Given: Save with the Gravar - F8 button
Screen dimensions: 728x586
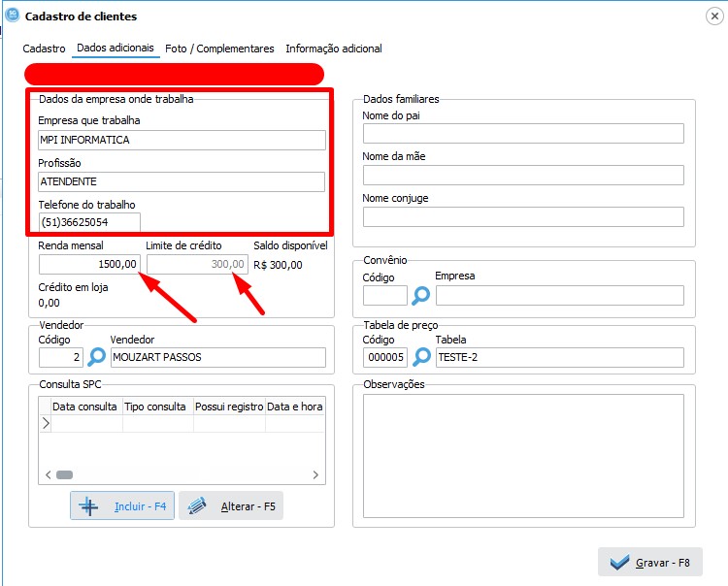Looking at the screenshot, I should coord(649,563).
